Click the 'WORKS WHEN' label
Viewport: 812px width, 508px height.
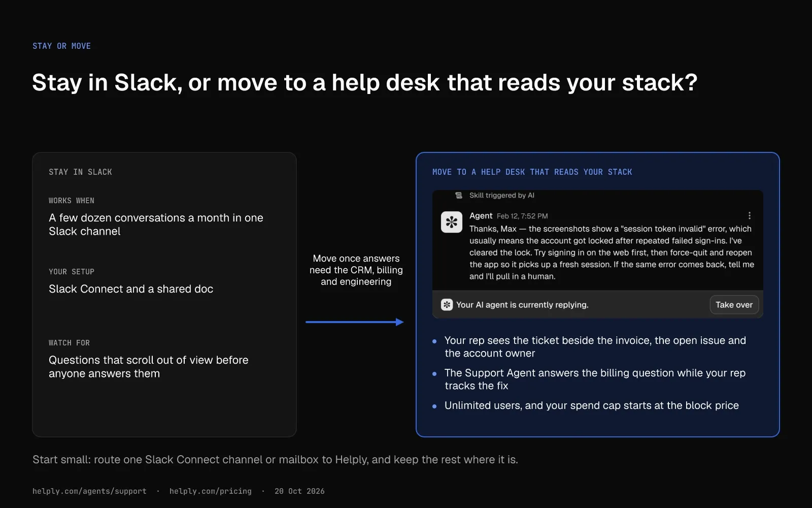72,201
